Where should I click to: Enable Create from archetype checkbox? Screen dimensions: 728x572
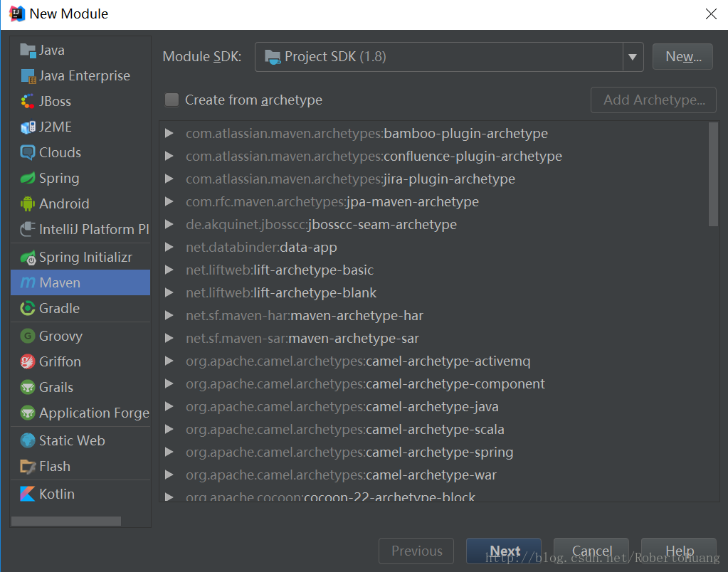coord(172,100)
